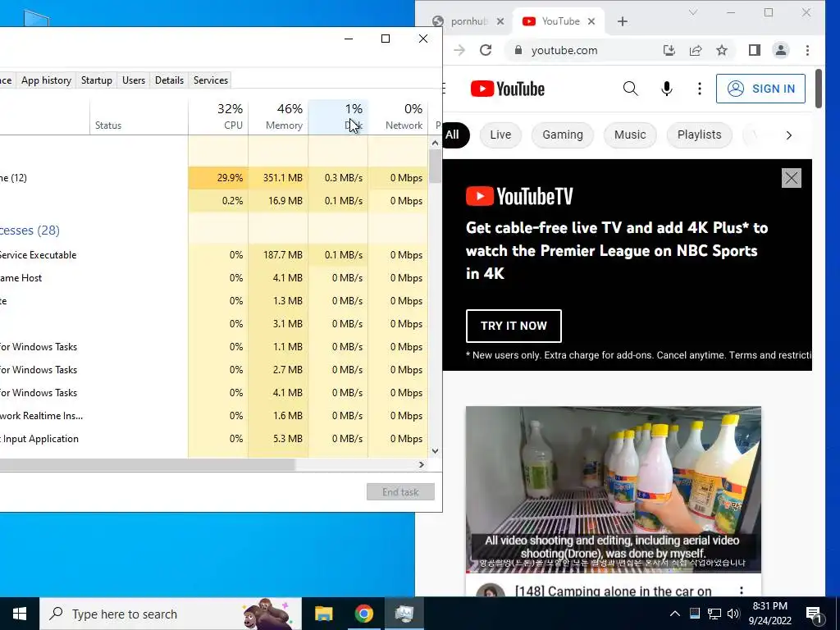The height and width of the screenshot is (630, 840).
Task: Click the Chrome taskbar icon
Action: click(363, 614)
